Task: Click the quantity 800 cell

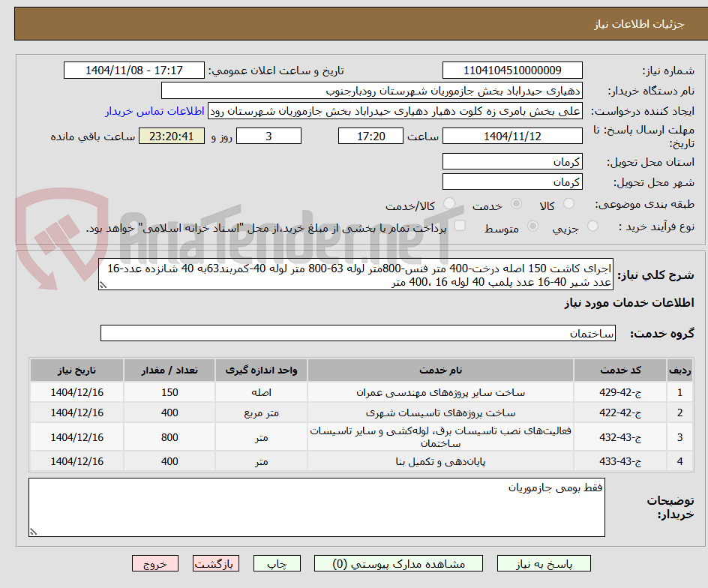Action: click(x=169, y=437)
